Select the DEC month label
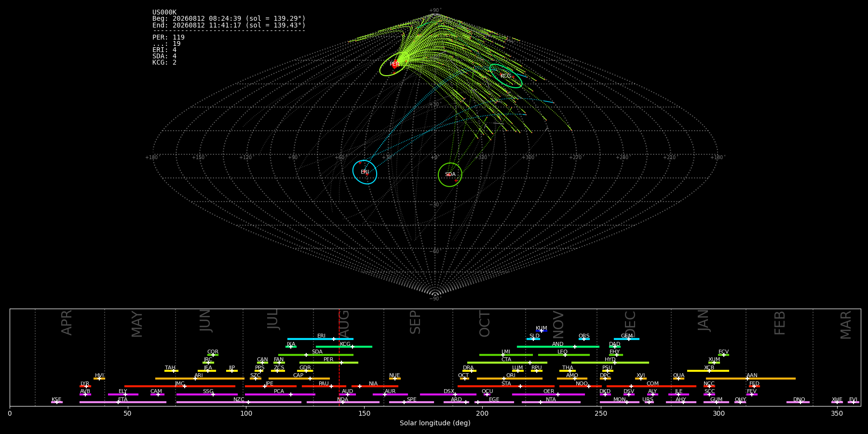 630,324
